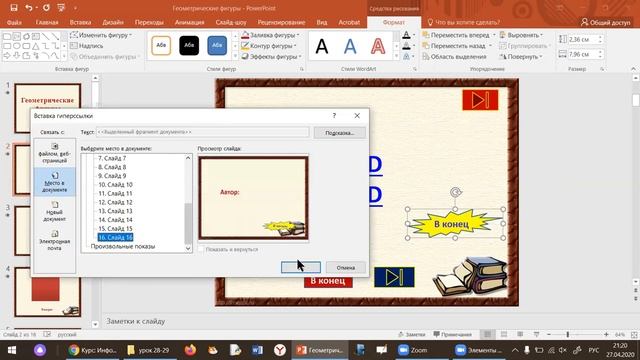The width and height of the screenshot is (640, 360).
Task: Start slideshow from the quick access toolbar
Action: click(x=61, y=7)
